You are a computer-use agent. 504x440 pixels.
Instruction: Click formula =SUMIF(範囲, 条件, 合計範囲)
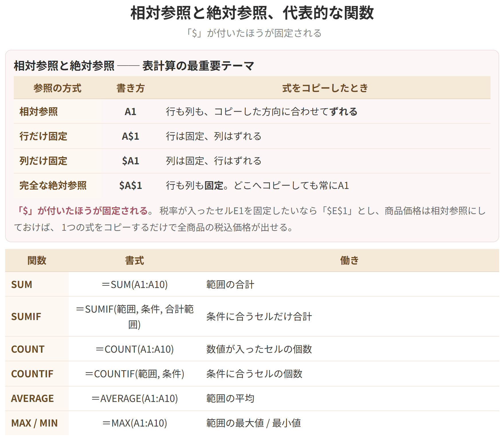[134, 317]
